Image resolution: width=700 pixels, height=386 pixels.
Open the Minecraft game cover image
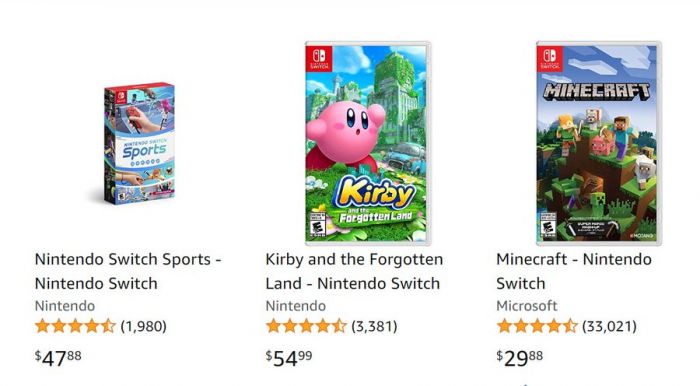[x=599, y=143]
